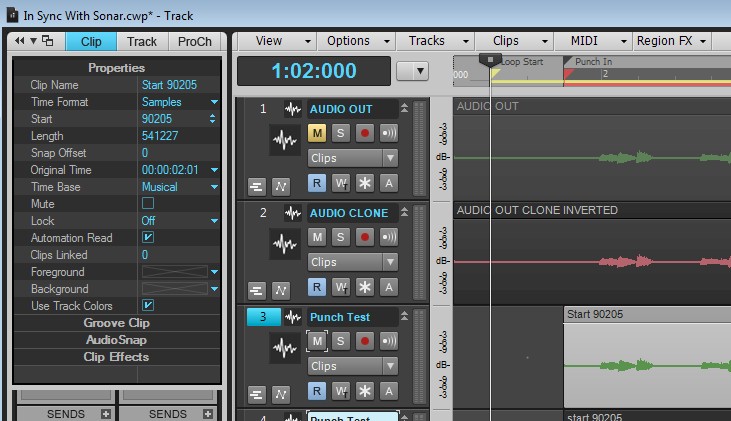Open take lanes on Punch Test track 3
Image resolution: width=731 pixels, height=421 pixels.
point(256,395)
